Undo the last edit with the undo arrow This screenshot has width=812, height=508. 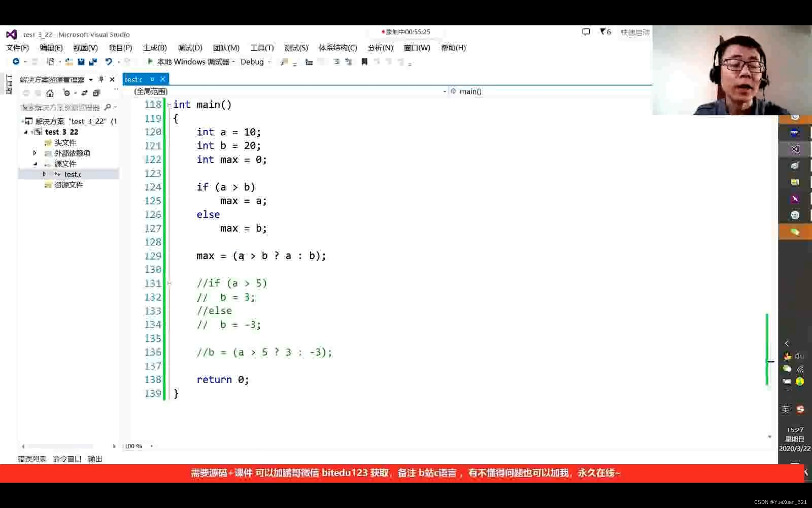(108, 62)
